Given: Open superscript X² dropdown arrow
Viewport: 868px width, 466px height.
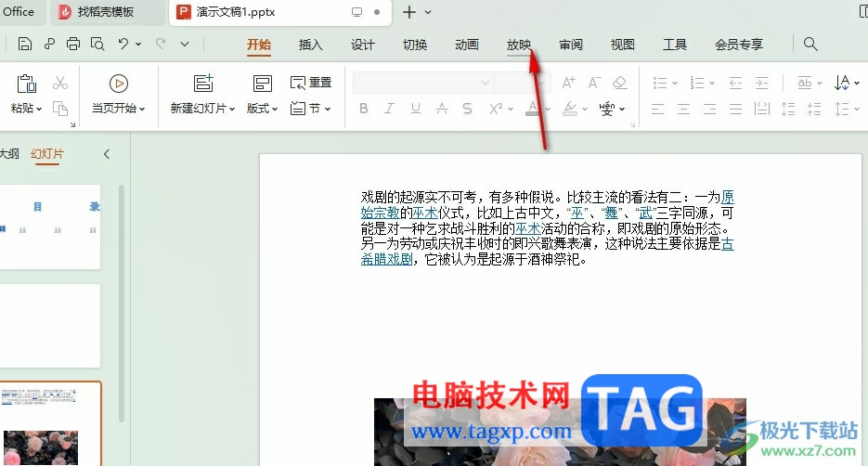Looking at the screenshot, I should coord(511,109).
